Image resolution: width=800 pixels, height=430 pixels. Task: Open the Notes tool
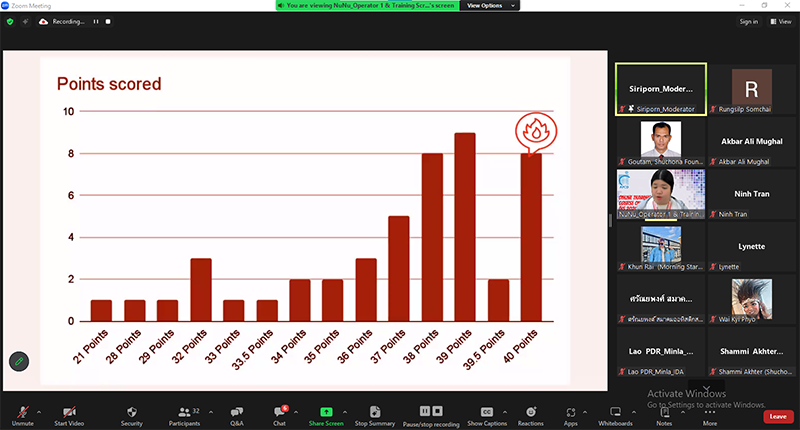664,415
